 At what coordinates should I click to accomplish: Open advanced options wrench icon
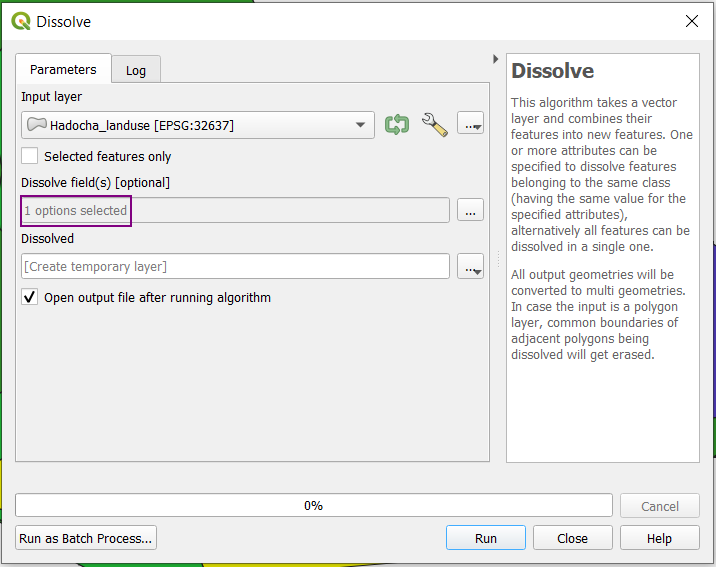(434, 125)
